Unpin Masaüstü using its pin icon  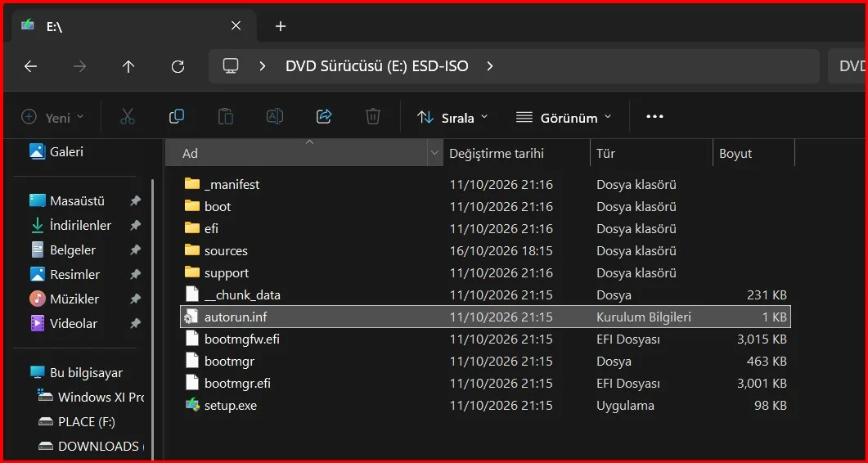tap(135, 201)
